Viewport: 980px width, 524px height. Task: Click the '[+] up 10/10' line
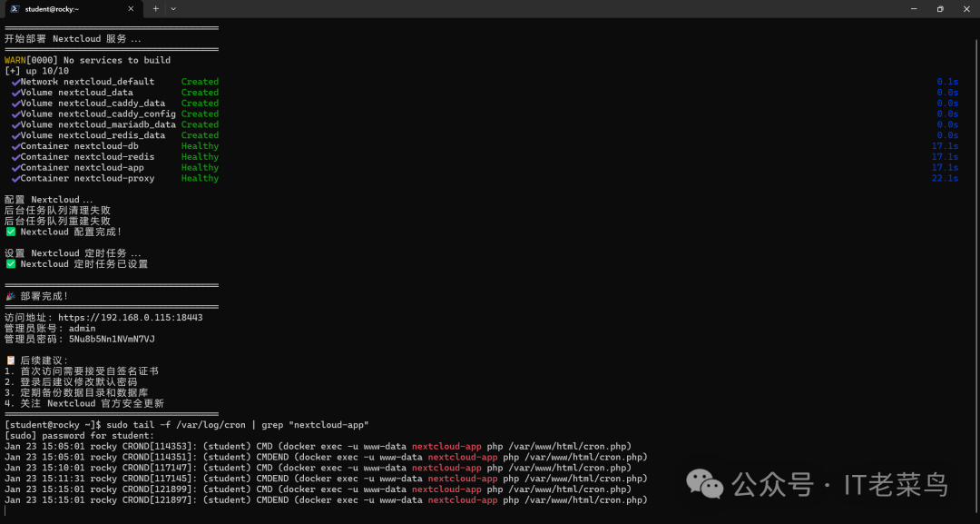pos(37,71)
